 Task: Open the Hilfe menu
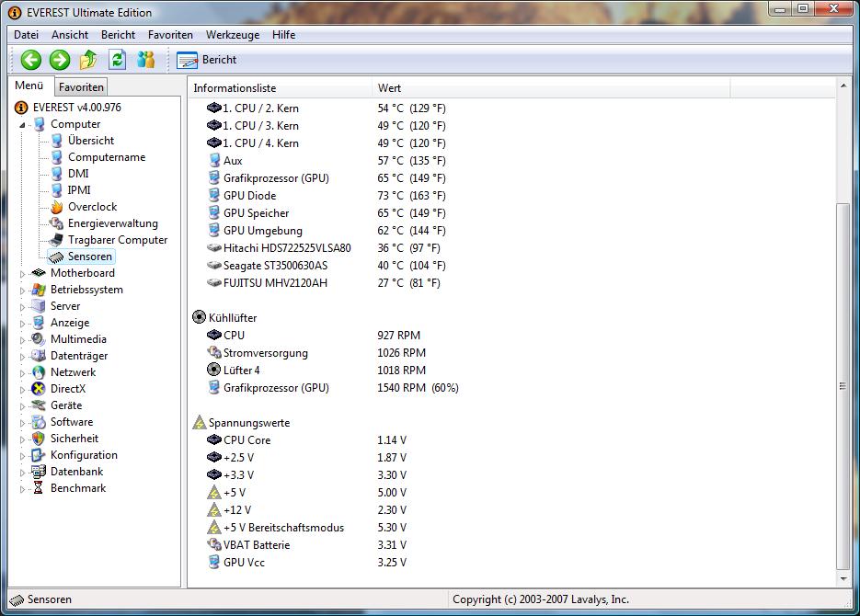point(283,35)
